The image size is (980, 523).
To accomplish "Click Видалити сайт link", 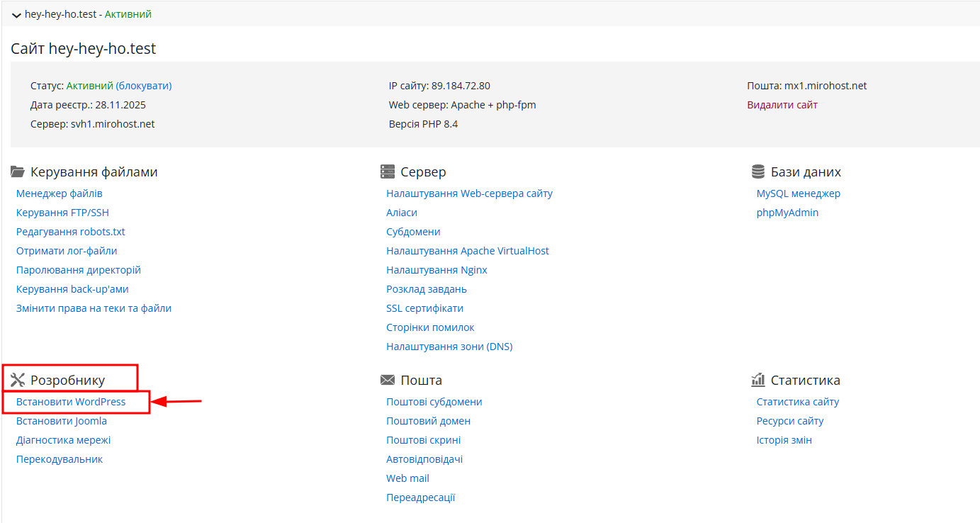I will tap(782, 104).
